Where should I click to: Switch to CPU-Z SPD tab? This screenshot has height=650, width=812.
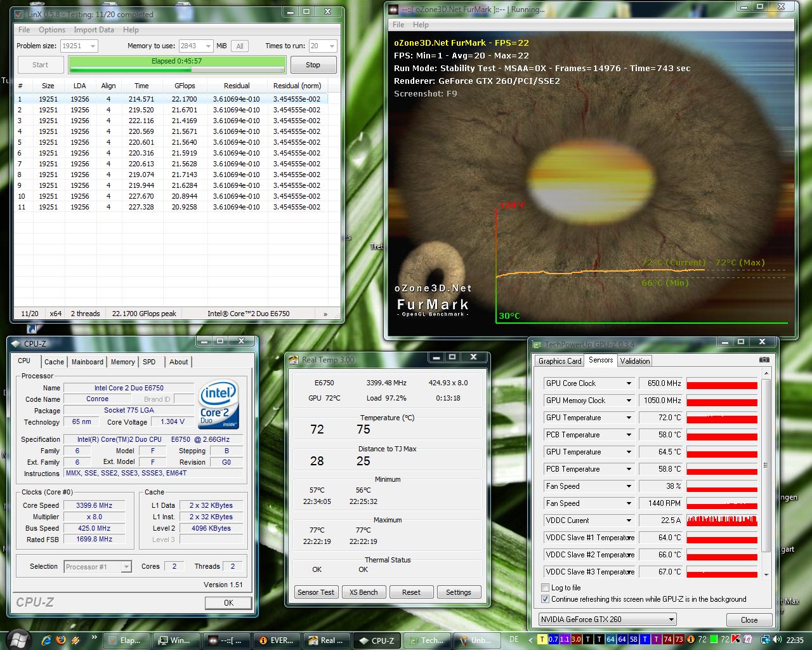click(149, 362)
